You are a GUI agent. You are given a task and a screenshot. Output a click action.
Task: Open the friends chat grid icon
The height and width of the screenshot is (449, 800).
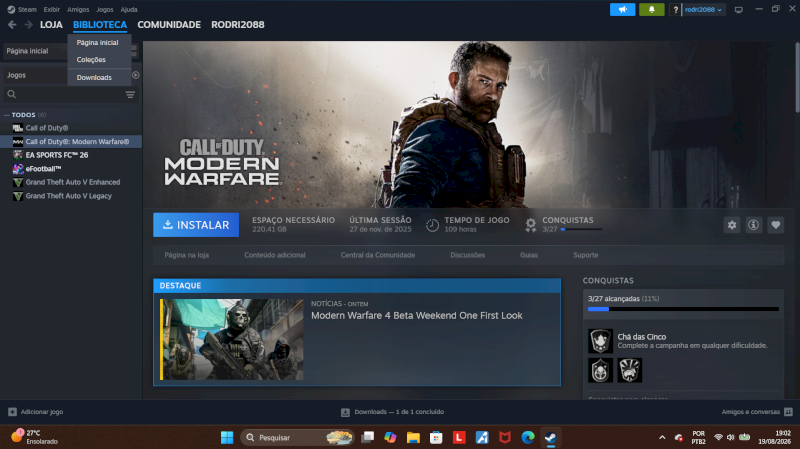tap(788, 412)
